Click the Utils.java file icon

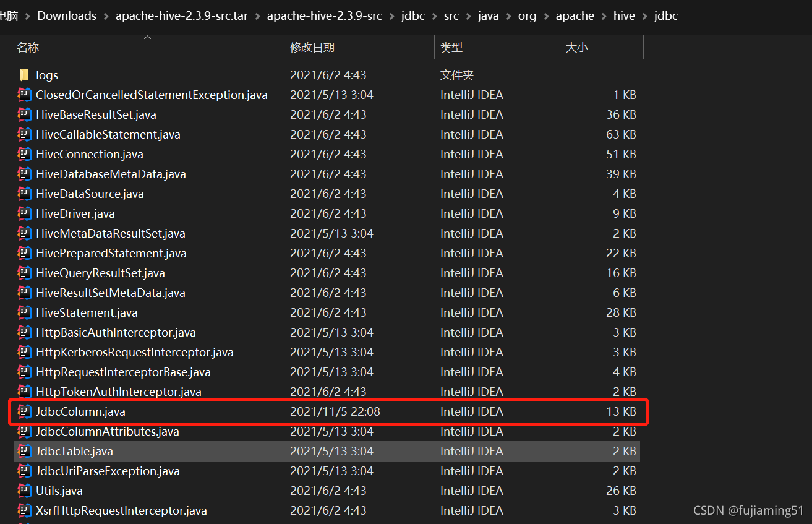tap(25, 490)
